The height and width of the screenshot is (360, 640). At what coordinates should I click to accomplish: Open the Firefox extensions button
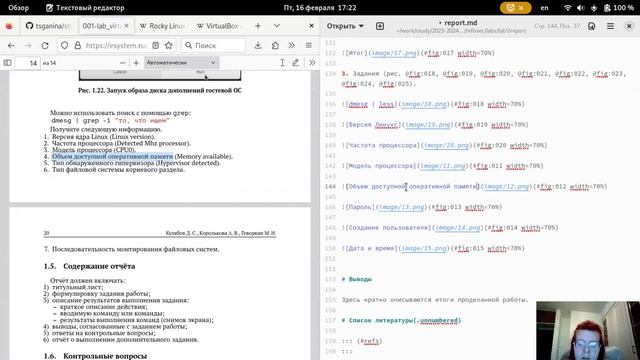[x=275, y=45]
